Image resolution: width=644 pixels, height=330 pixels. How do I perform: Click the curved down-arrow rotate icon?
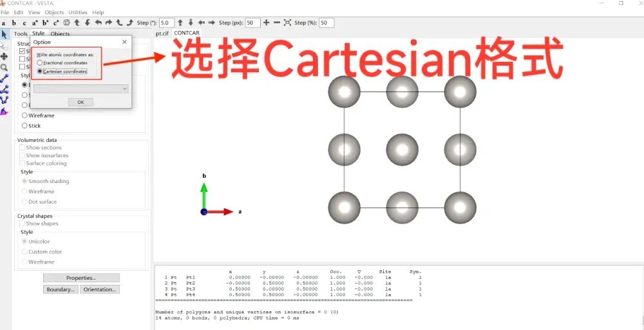88,23
